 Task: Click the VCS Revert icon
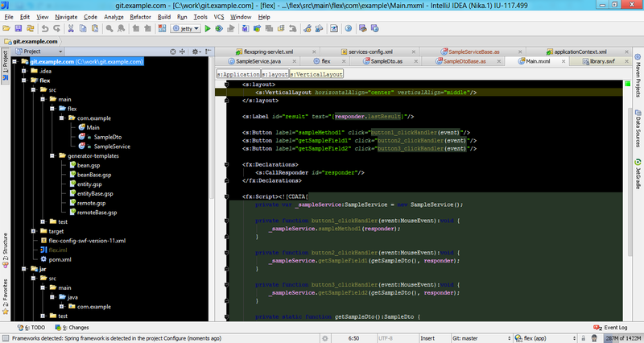tap(293, 28)
